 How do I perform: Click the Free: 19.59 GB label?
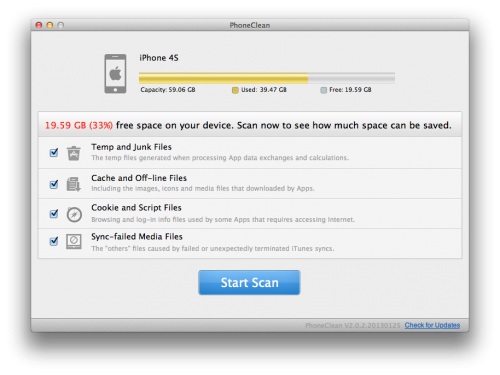350,90
